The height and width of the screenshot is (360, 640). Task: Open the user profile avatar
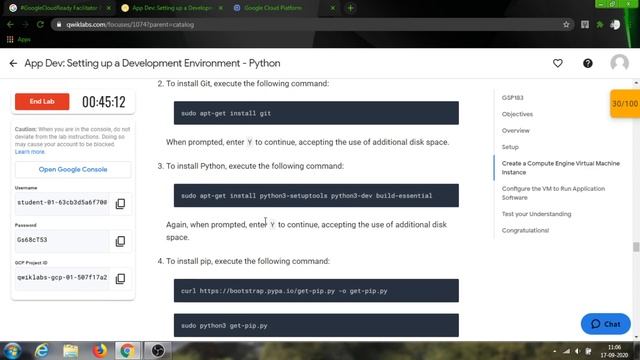coord(619,63)
